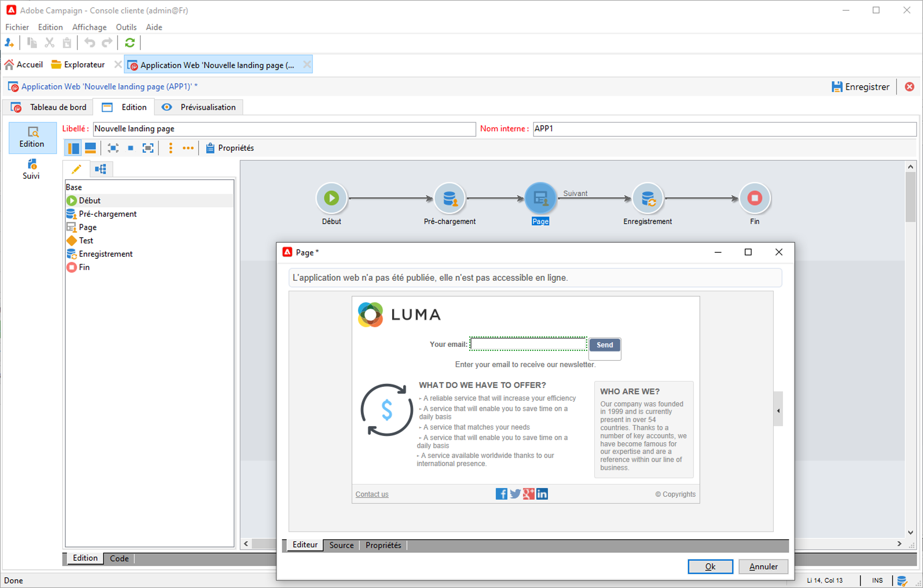Toggle the horizontal split layout view
The height and width of the screenshot is (588, 923).
coord(91,148)
